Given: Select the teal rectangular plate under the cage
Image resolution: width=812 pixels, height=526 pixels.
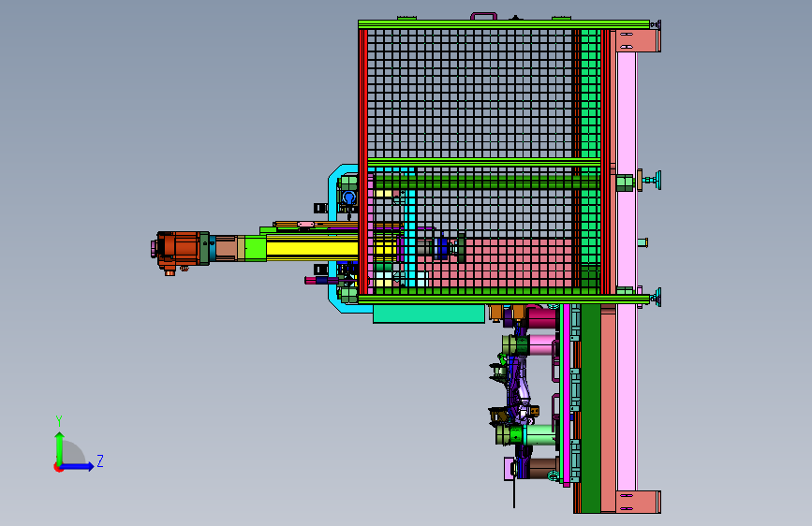Looking at the screenshot, I should tap(429, 314).
